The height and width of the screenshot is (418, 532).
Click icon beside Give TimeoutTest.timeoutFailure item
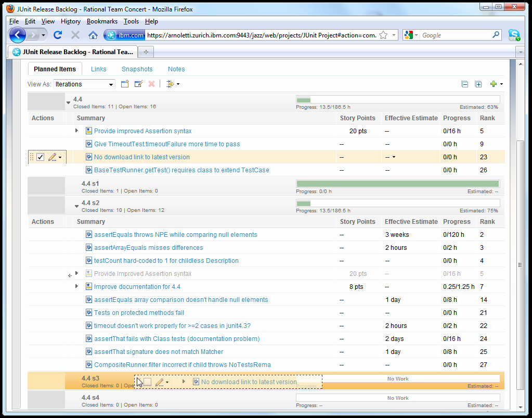click(88, 144)
